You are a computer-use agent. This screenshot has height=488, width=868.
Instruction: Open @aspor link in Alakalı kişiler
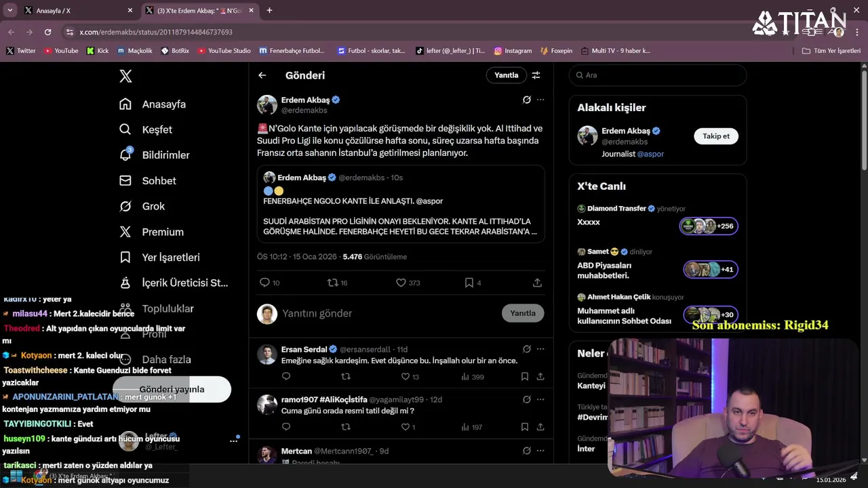click(x=650, y=154)
